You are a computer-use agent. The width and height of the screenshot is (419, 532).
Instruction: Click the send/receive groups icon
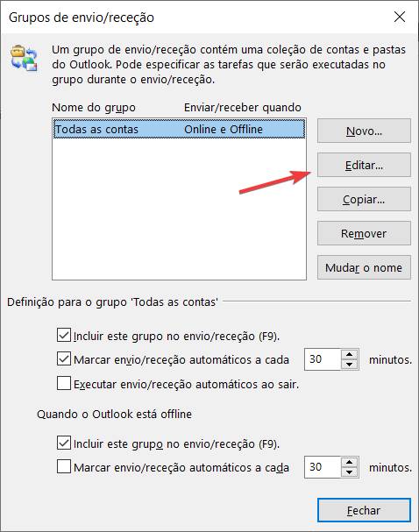pyautogui.click(x=24, y=58)
